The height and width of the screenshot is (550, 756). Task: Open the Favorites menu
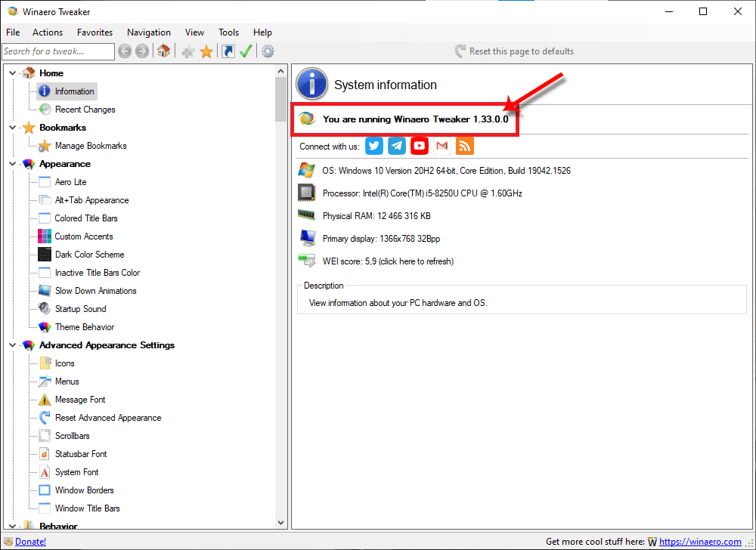(95, 32)
